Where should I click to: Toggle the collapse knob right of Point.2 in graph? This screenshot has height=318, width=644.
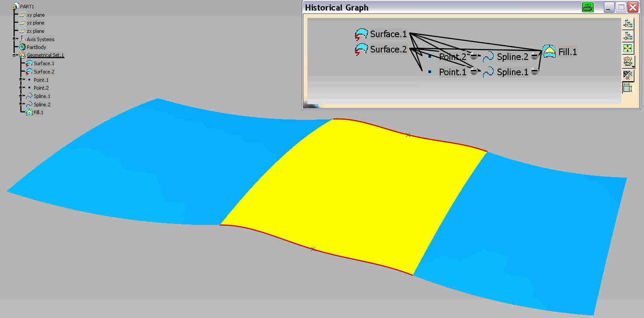pos(473,56)
